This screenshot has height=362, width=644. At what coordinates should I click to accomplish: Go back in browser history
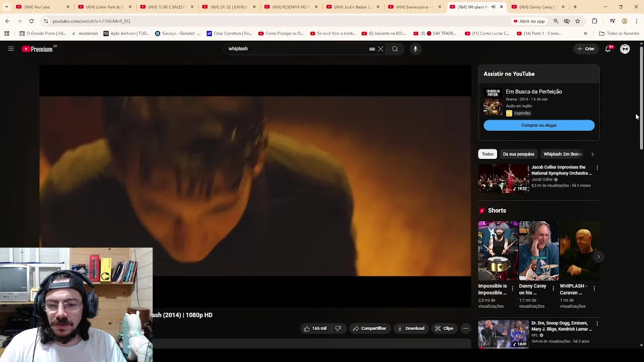7,21
